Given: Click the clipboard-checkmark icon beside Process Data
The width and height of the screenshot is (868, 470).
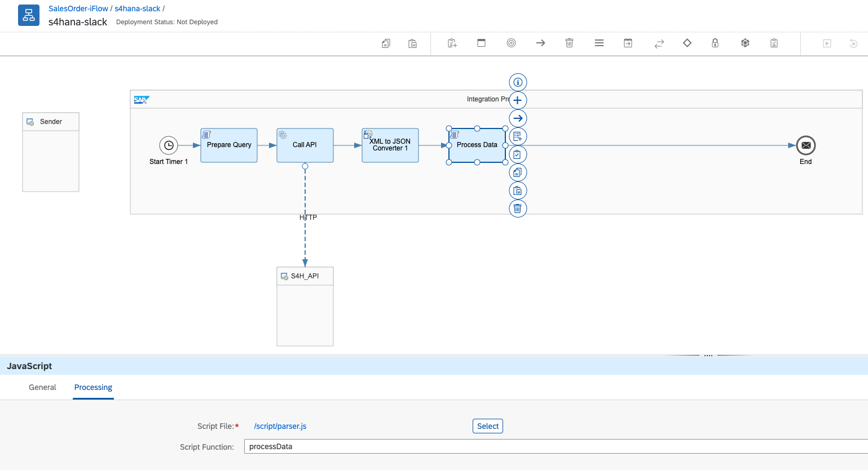Looking at the screenshot, I should click(x=518, y=154).
